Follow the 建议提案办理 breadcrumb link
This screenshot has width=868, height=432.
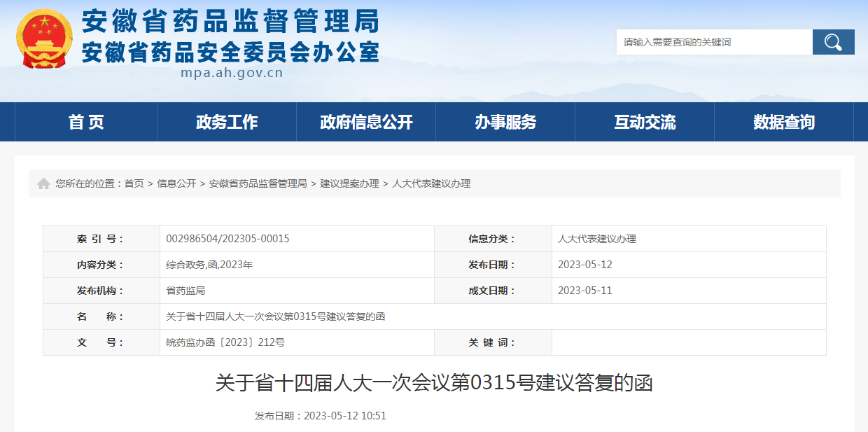[x=349, y=183]
